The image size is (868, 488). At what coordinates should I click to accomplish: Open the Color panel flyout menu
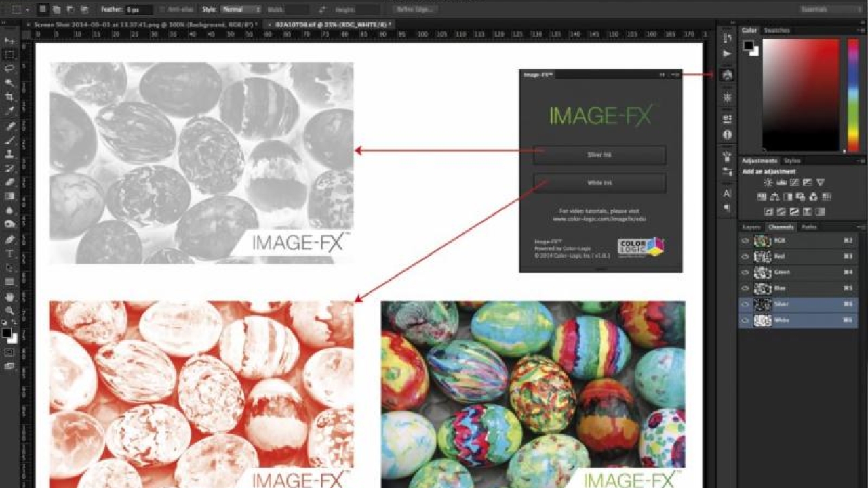pos(861,30)
